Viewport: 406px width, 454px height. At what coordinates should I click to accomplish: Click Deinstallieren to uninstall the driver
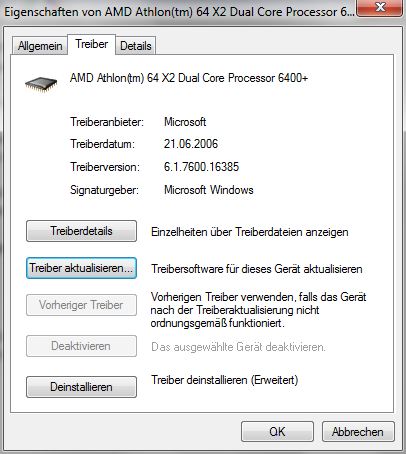point(81,387)
